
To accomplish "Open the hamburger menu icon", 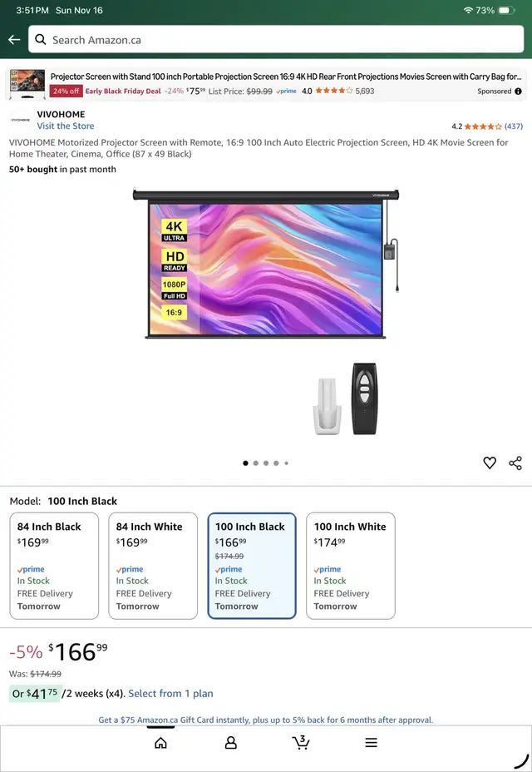I will coord(371,742).
